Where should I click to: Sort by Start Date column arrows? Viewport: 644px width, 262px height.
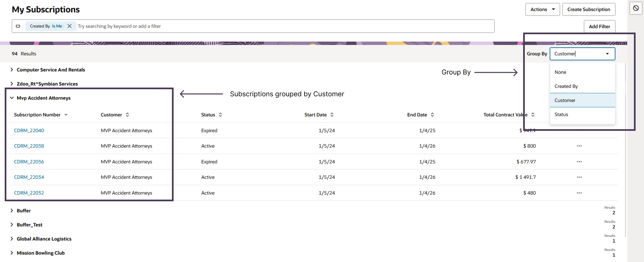(x=332, y=115)
